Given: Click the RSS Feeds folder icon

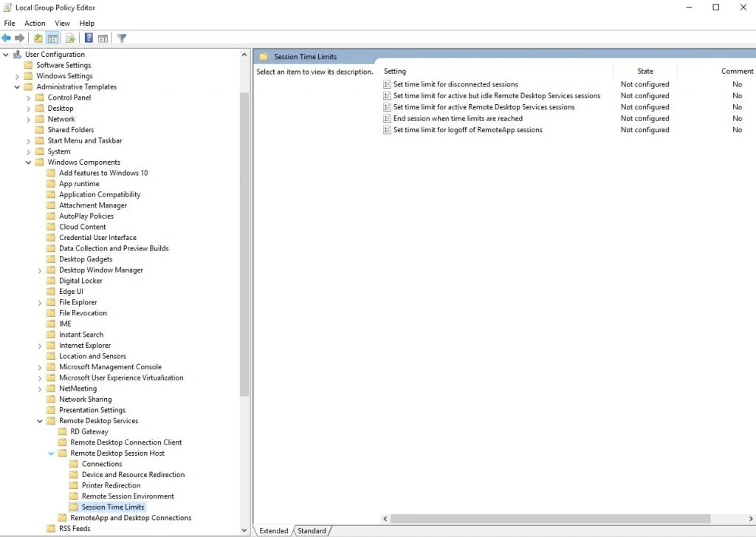Looking at the screenshot, I should pos(51,529).
